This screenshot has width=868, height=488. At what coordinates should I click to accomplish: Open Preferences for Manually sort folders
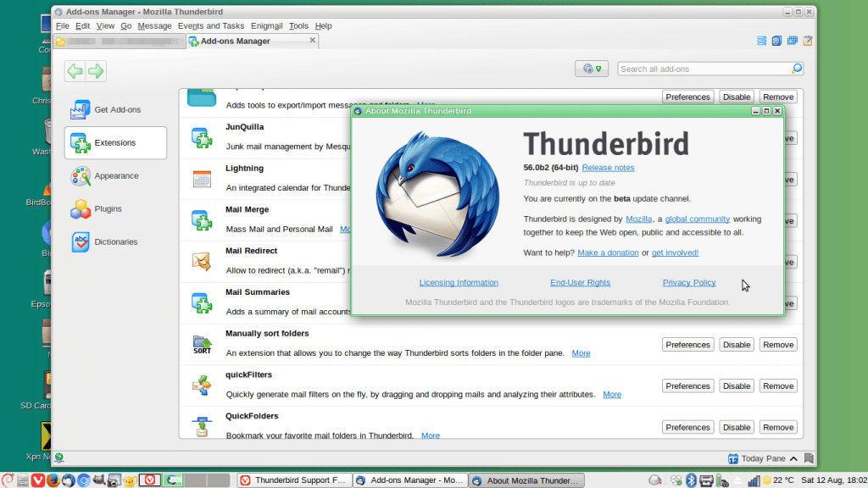pyautogui.click(x=687, y=345)
